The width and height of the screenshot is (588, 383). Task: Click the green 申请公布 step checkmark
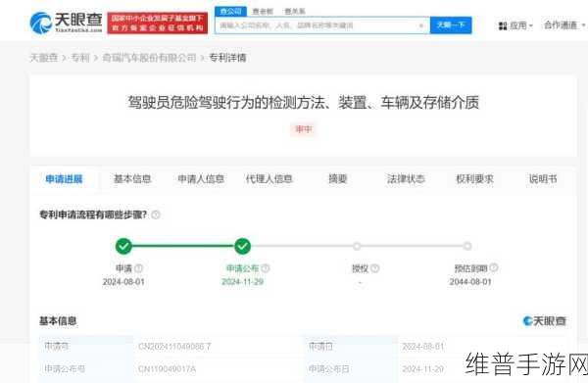242,246
